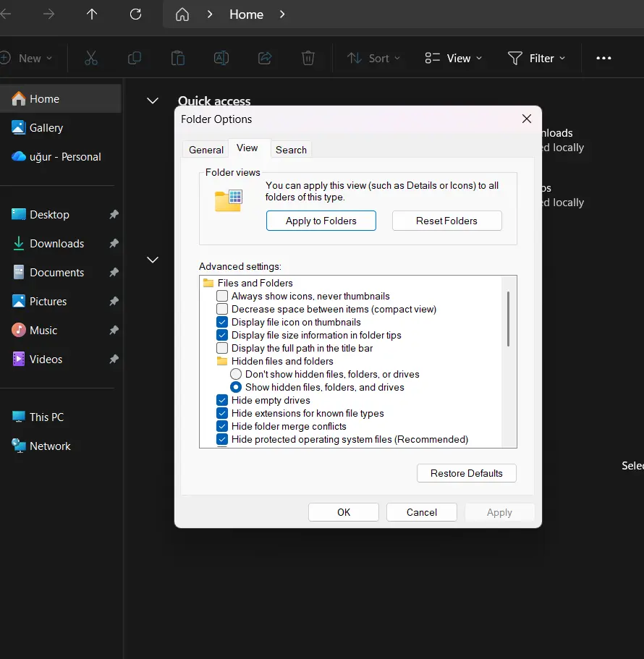Click the Share icon

pos(265,58)
